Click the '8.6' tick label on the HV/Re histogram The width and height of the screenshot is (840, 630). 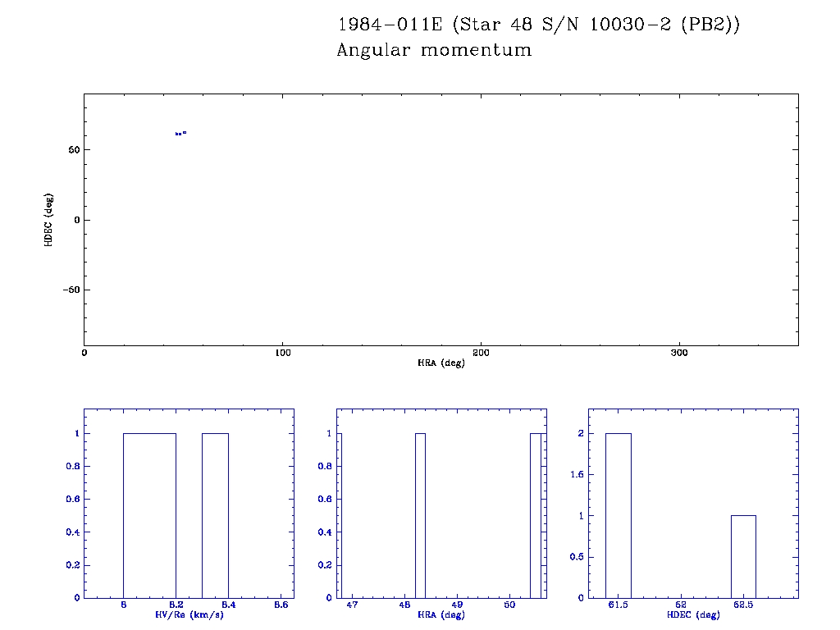tap(281, 605)
